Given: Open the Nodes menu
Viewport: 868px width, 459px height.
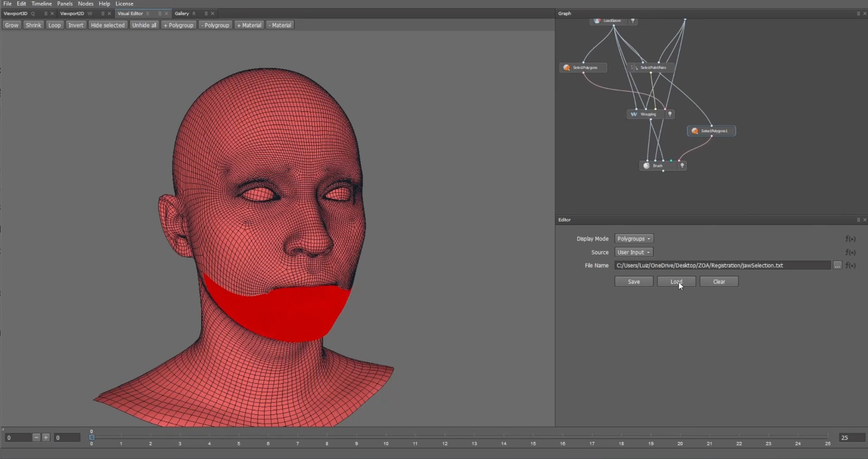Looking at the screenshot, I should click(x=86, y=3).
